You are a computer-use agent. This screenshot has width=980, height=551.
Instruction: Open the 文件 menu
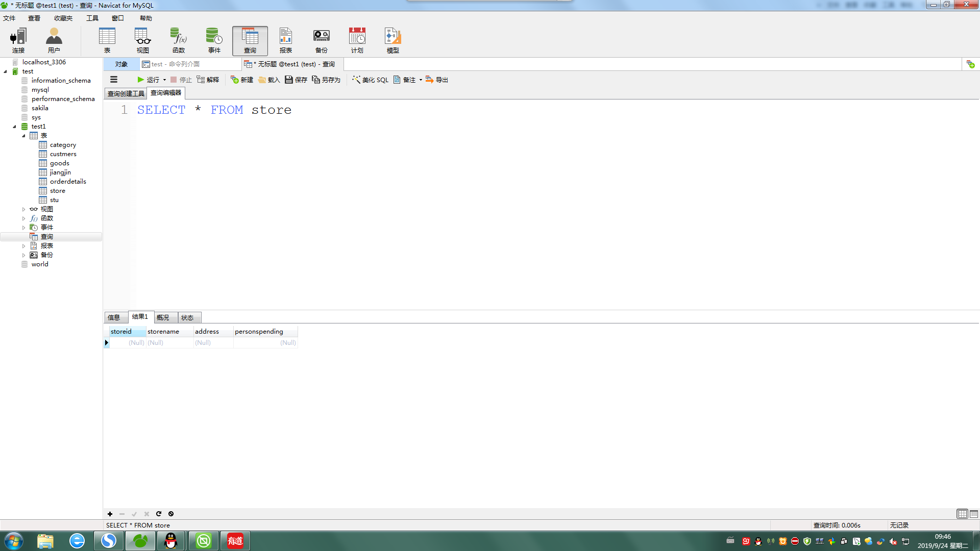point(9,18)
